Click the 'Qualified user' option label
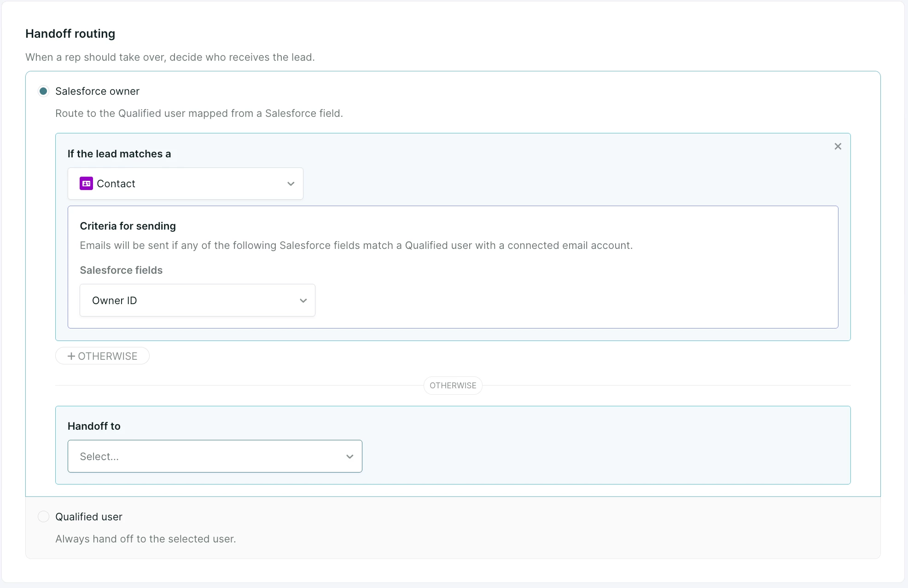This screenshot has width=908, height=588. click(x=89, y=517)
